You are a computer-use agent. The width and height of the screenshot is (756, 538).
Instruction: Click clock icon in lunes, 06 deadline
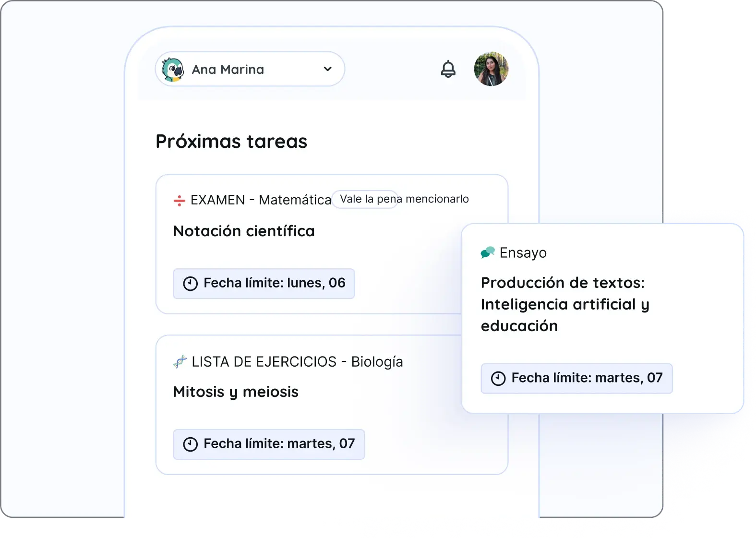point(191,284)
